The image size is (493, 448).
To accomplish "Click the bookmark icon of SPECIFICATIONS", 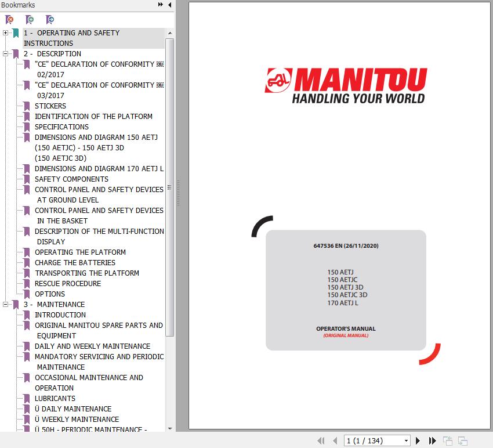I will click(27, 127).
